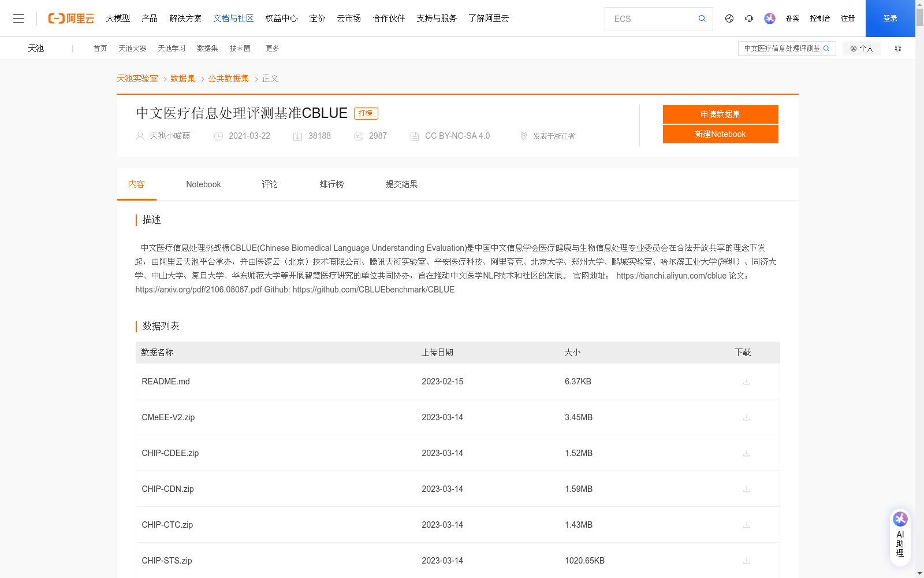This screenshot has width=924, height=578.
Task: Switch to the Notebook tab
Action: [x=203, y=184]
